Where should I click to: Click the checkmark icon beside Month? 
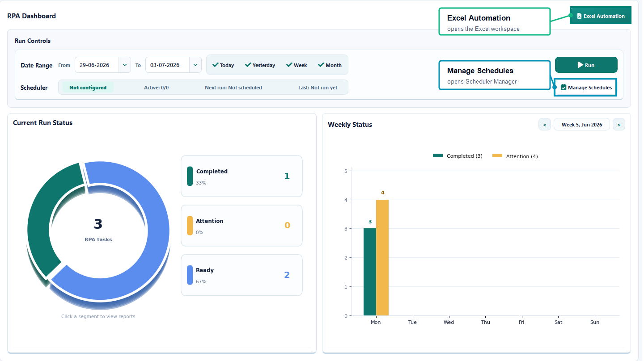point(321,65)
